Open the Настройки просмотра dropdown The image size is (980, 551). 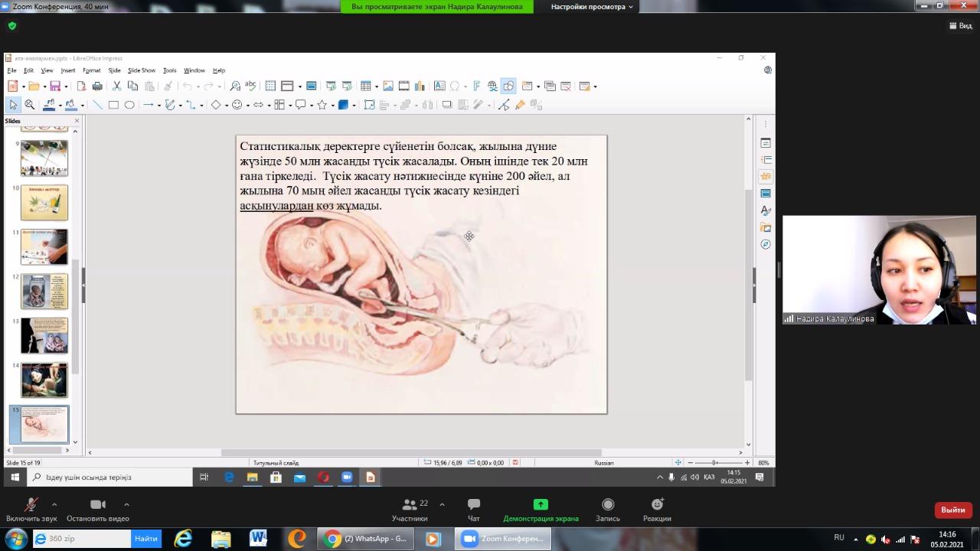pos(593,7)
